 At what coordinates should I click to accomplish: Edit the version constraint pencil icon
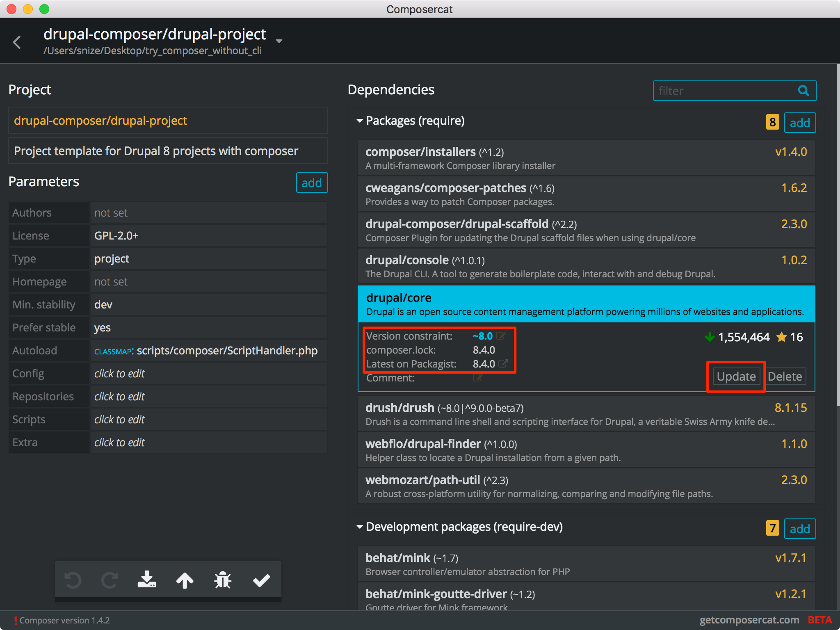[501, 336]
